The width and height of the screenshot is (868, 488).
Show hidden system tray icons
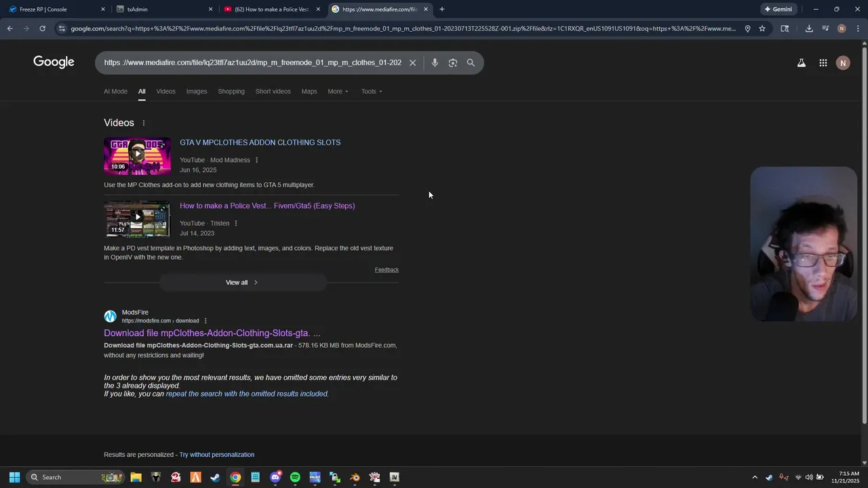coord(755,477)
